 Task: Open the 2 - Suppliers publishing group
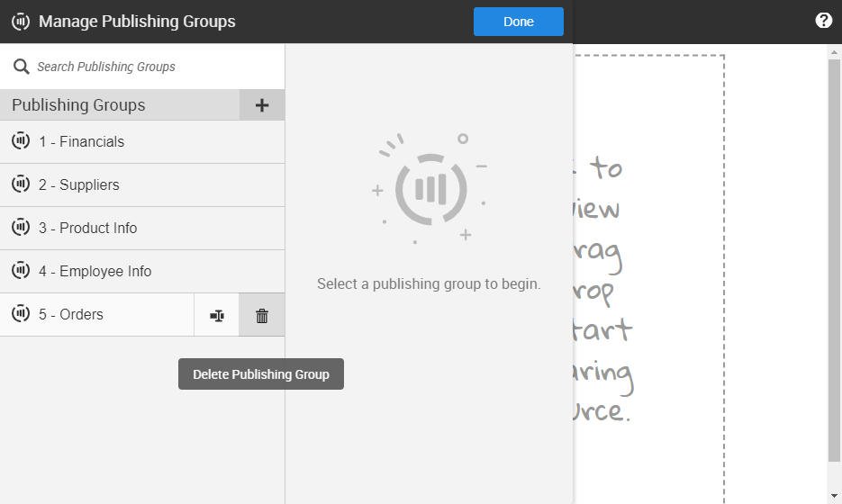[x=78, y=184]
